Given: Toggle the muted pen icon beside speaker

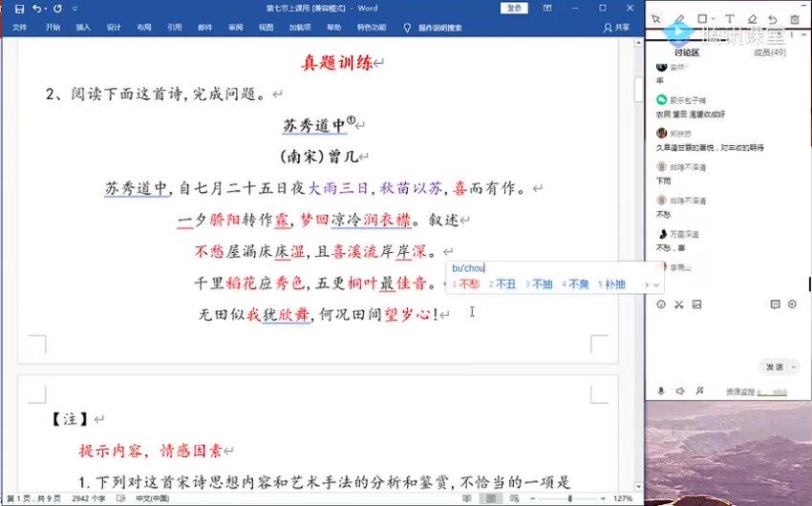Looking at the screenshot, I should (x=699, y=391).
